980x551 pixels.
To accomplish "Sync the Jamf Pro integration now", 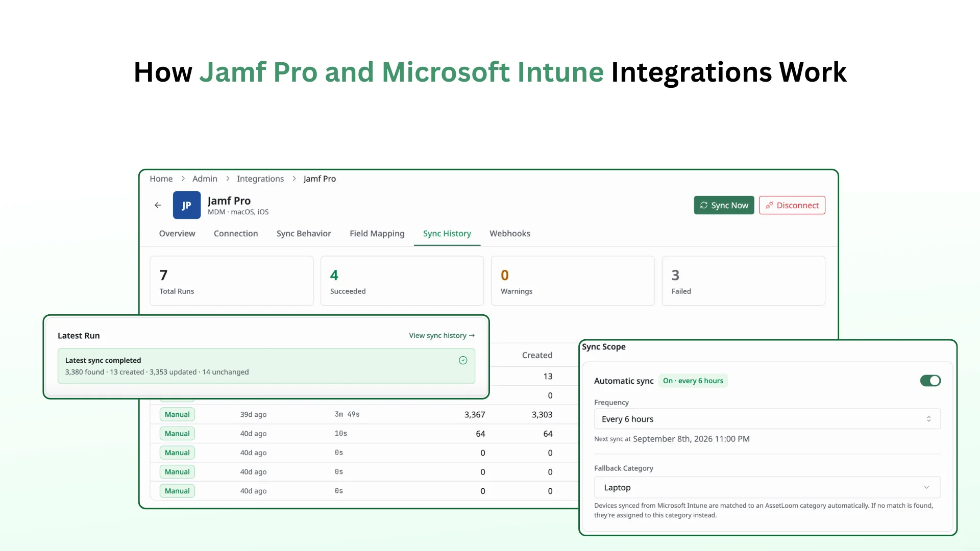I will coord(724,205).
